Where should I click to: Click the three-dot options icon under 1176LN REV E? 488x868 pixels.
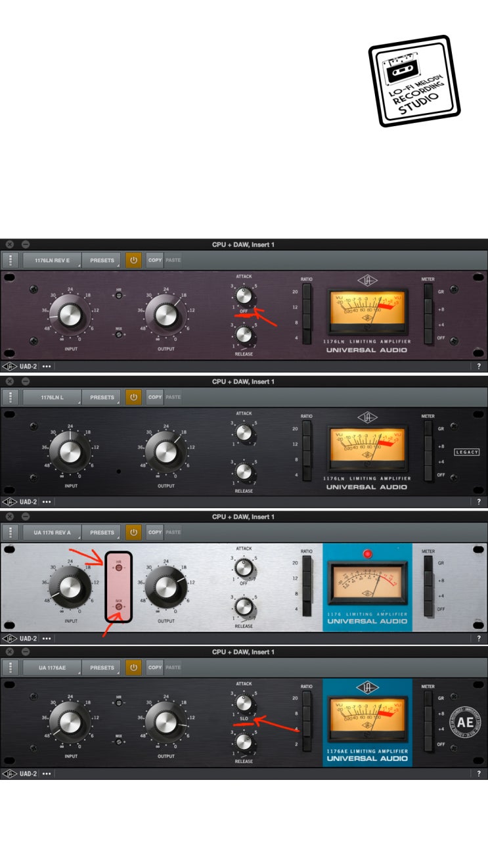(x=47, y=366)
